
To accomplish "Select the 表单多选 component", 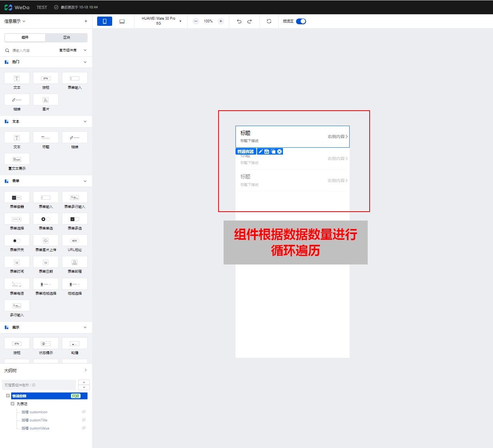I will coord(75,222).
